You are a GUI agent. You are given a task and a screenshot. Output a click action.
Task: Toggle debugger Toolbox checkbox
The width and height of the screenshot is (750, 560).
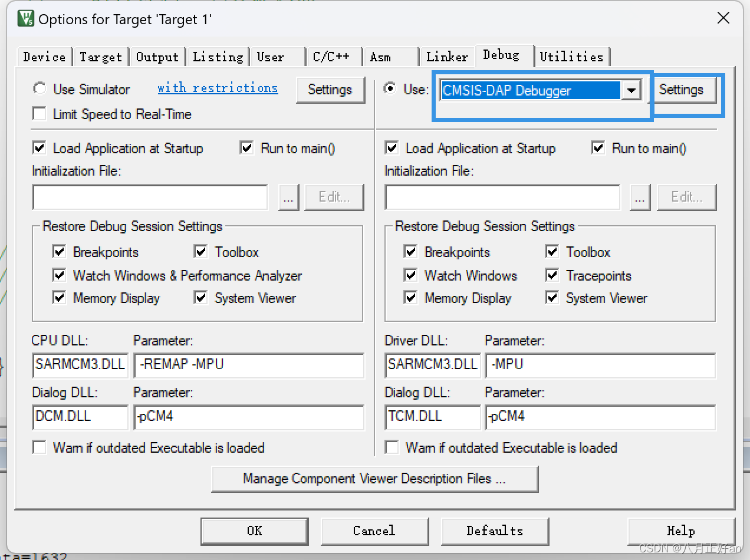pos(552,252)
